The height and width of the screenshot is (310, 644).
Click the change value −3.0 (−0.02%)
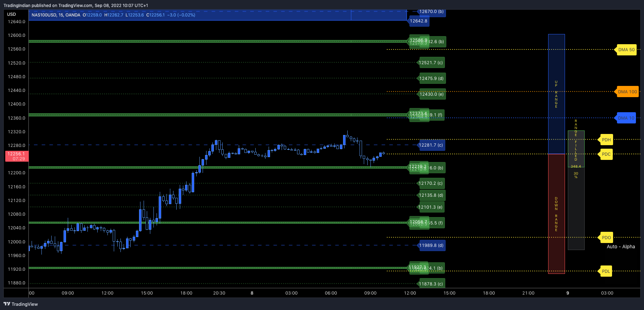coord(181,15)
